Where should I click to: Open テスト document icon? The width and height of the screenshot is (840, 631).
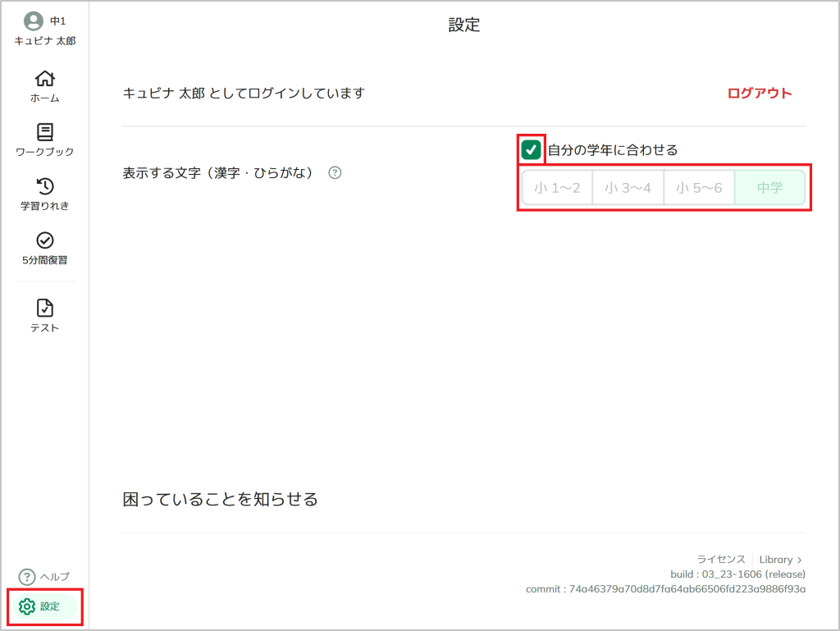coord(45,308)
